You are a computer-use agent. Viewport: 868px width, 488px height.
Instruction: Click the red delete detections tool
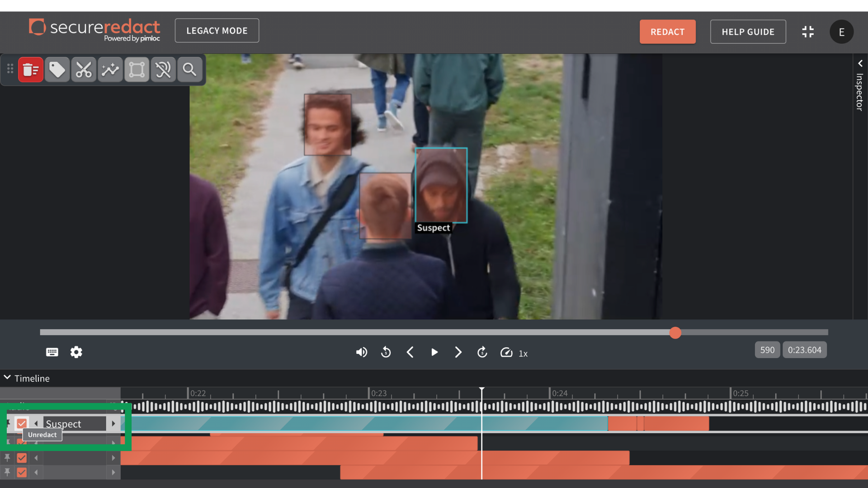[31, 70]
